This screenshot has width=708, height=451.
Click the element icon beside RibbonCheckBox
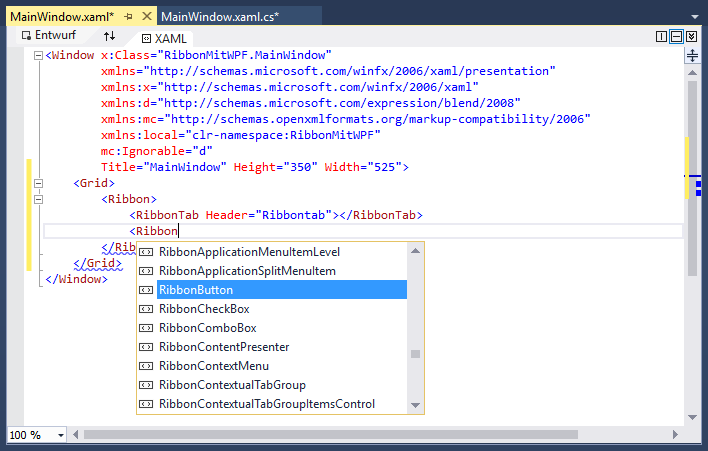pyautogui.click(x=146, y=309)
